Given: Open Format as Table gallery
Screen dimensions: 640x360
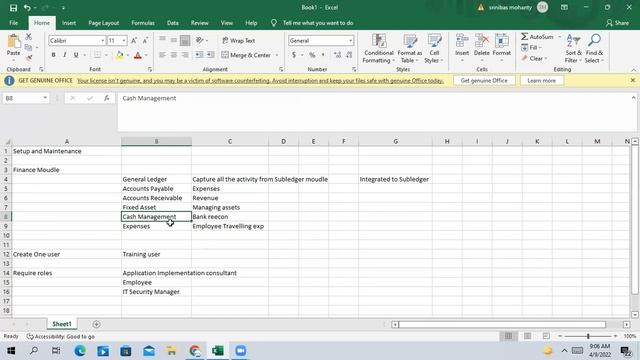Looking at the screenshot, I should click(410, 49).
